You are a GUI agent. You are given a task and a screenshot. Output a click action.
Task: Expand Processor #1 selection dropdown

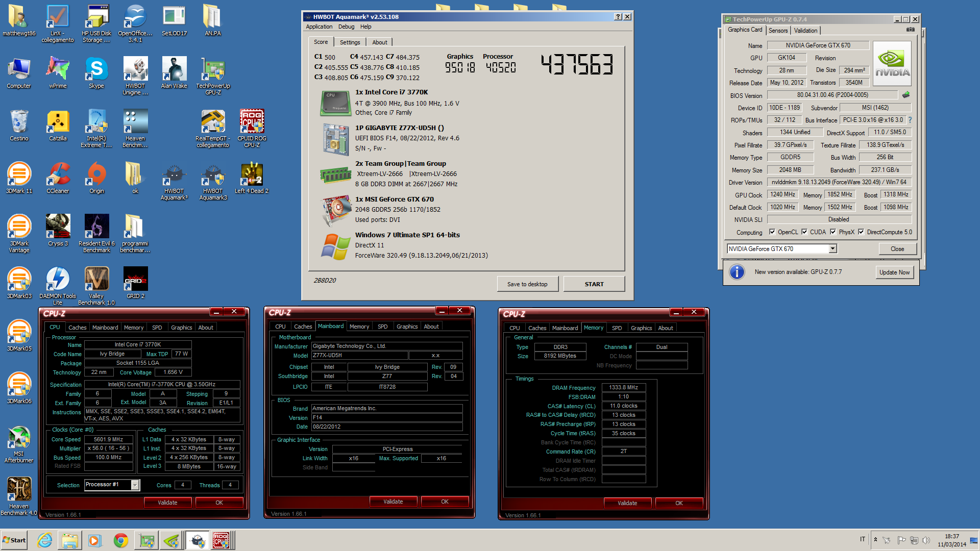pyautogui.click(x=135, y=485)
